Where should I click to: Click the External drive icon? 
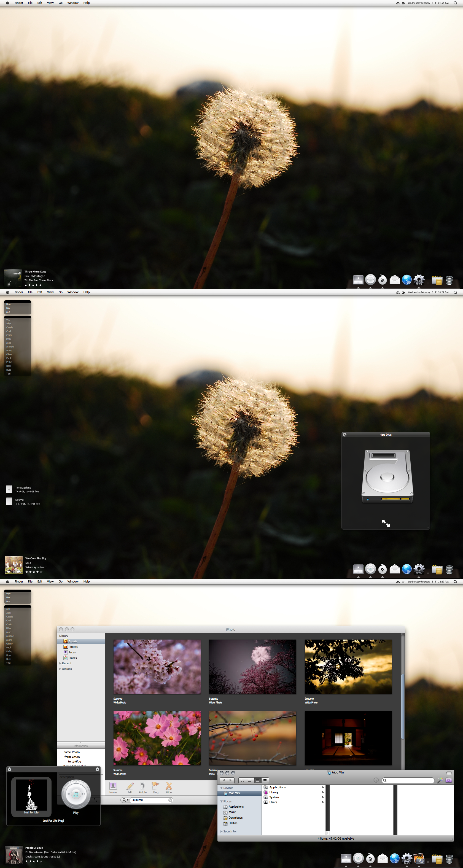(x=9, y=502)
